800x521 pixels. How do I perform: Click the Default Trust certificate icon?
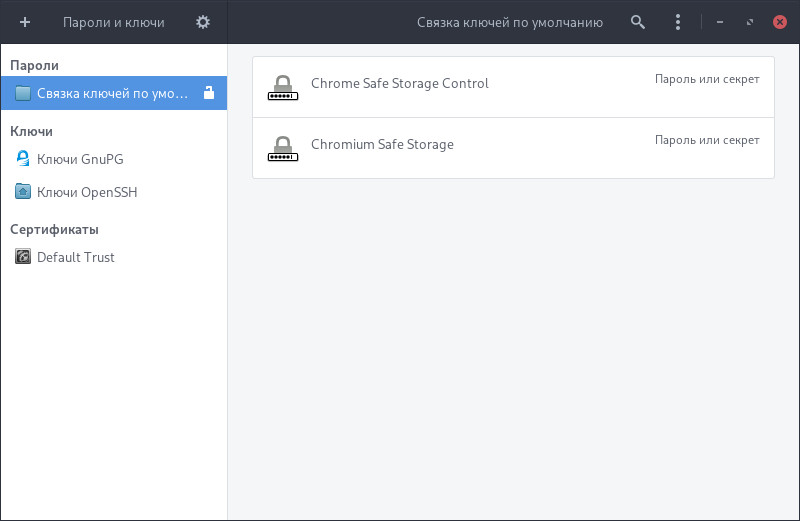pos(23,257)
